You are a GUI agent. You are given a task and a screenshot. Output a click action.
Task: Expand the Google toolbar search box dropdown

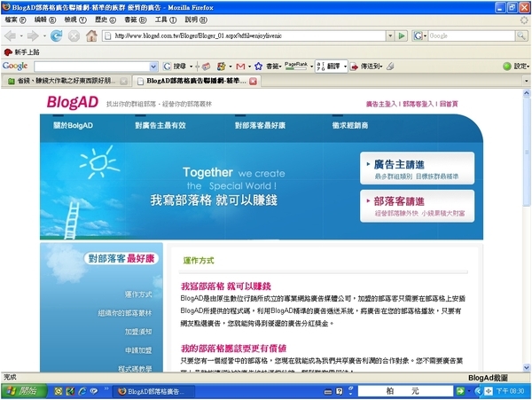click(153, 67)
